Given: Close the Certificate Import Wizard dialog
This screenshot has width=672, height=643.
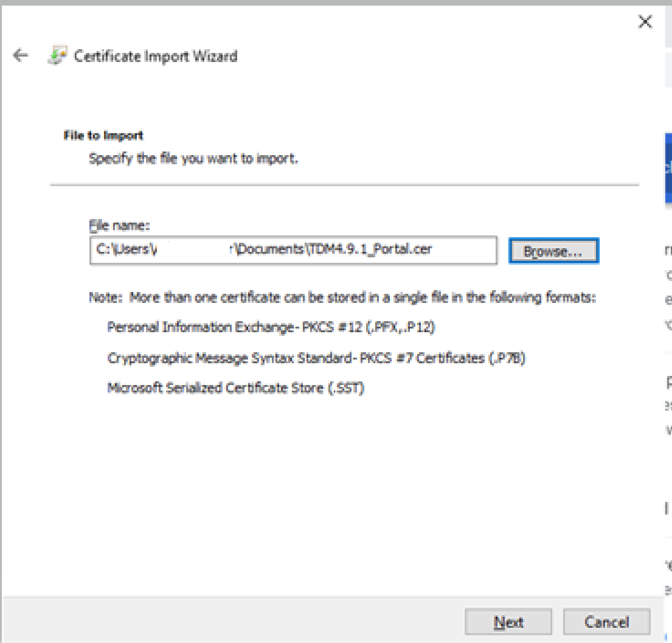Looking at the screenshot, I should (645, 23).
